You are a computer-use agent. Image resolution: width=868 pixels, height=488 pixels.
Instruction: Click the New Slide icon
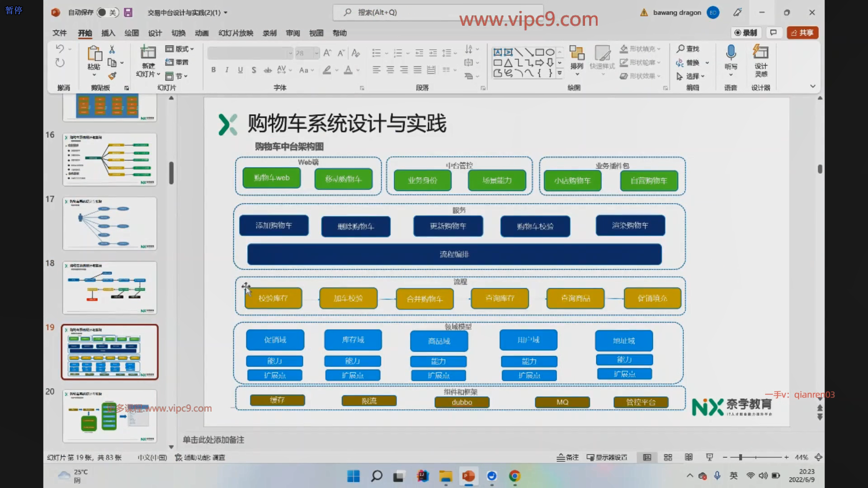tap(148, 53)
